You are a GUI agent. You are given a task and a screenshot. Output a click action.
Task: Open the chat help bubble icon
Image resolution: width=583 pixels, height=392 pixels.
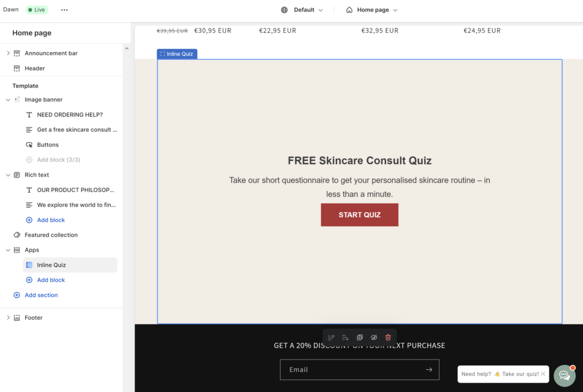[564, 376]
